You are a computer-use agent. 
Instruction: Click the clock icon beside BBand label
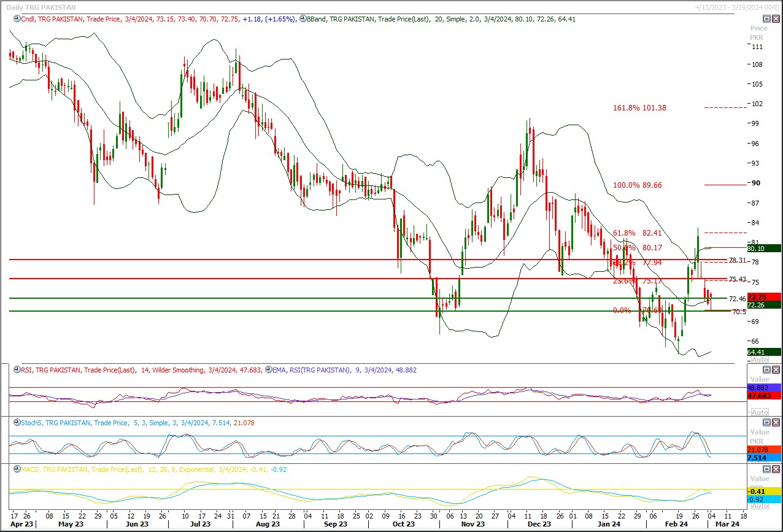click(x=302, y=19)
